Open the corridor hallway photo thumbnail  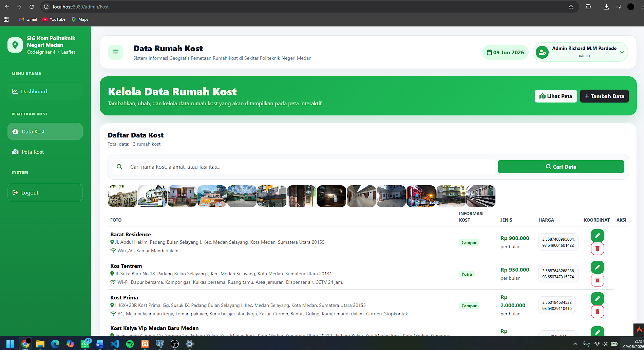click(361, 196)
